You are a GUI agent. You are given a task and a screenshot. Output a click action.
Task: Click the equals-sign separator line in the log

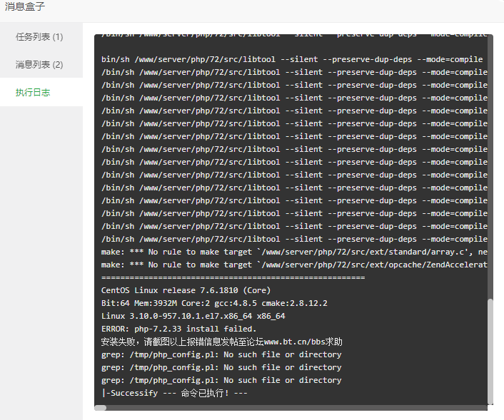click(x=233, y=277)
